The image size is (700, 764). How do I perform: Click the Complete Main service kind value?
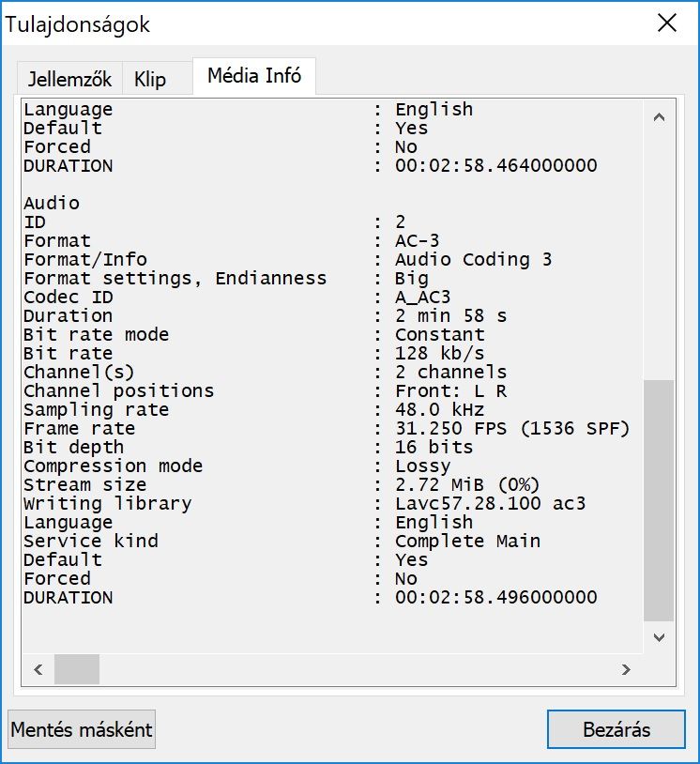pyautogui.click(x=467, y=541)
